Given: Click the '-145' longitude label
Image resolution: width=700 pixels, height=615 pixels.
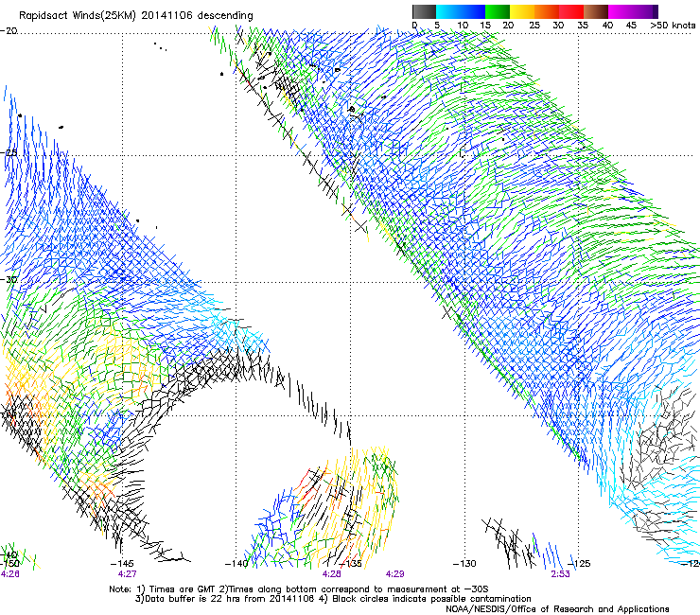Looking at the screenshot, I should (121, 563).
